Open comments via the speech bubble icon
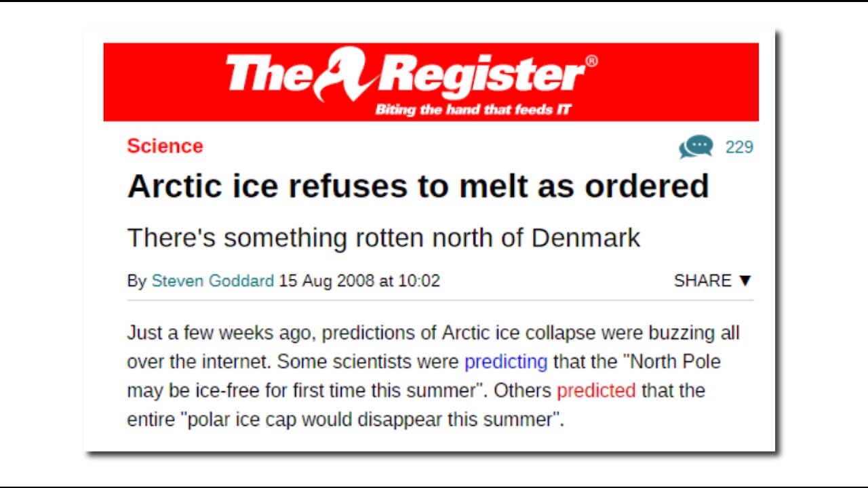The width and height of the screenshot is (868, 488). (696, 146)
